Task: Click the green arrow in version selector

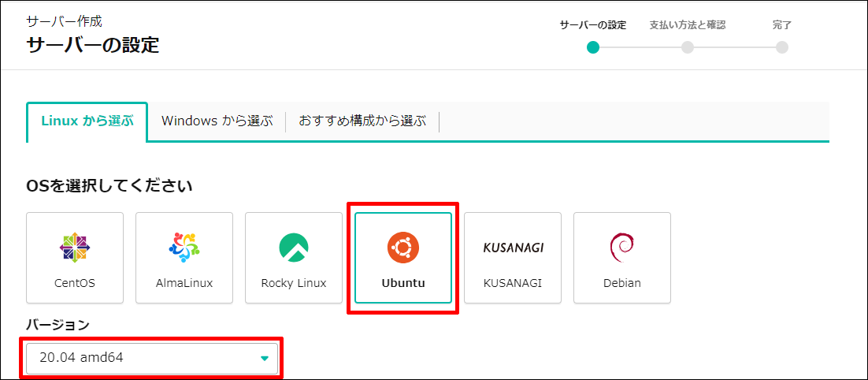Action: click(265, 359)
